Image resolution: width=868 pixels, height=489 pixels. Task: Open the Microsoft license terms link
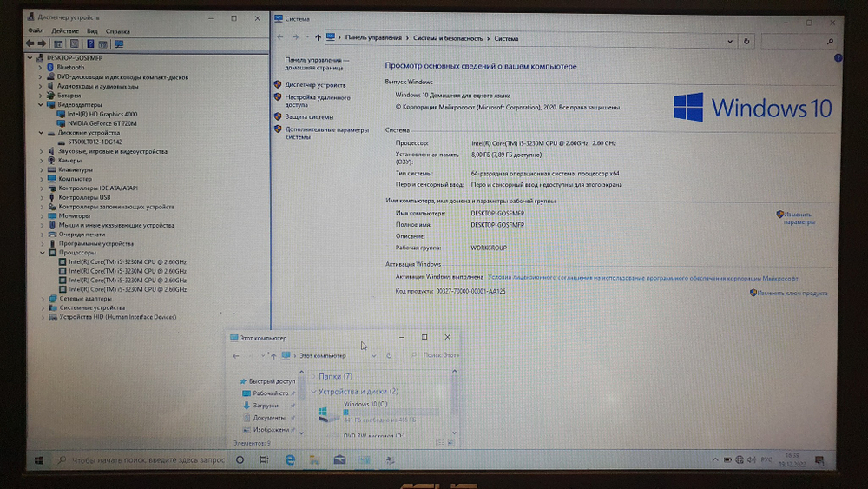[642, 278]
